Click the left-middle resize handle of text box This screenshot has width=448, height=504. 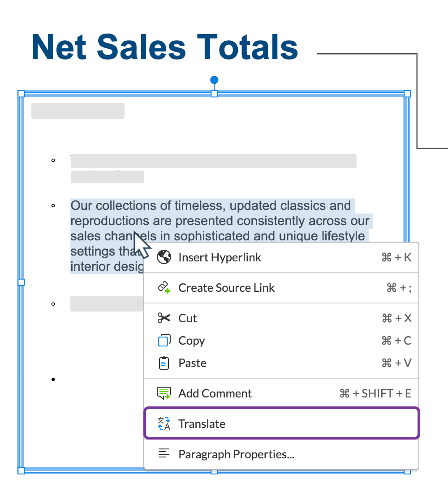[21, 282]
